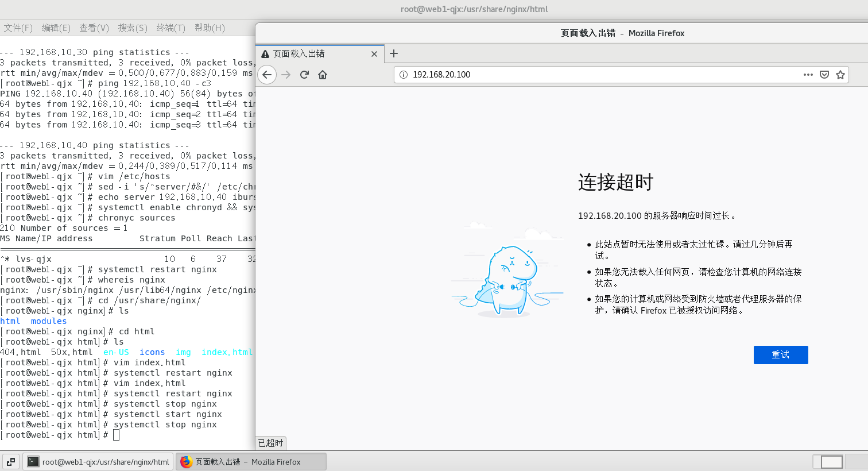Bookmark this page with star icon

pyautogui.click(x=840, y=75)
